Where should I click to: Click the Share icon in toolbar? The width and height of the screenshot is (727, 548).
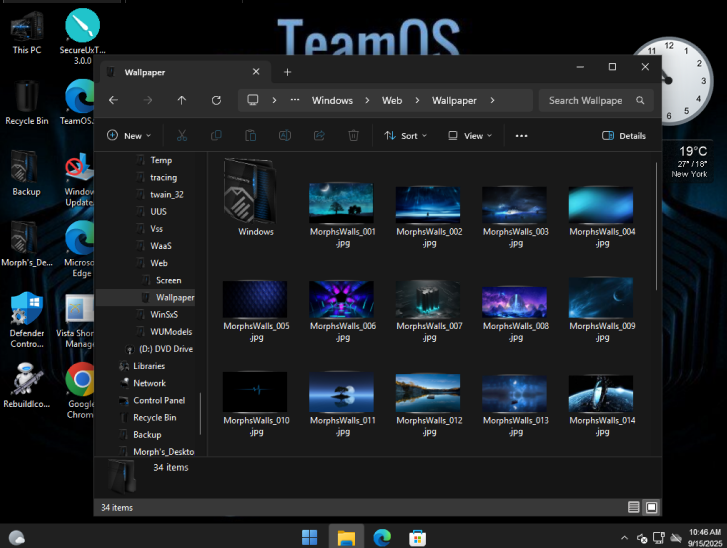click(319, 135)
